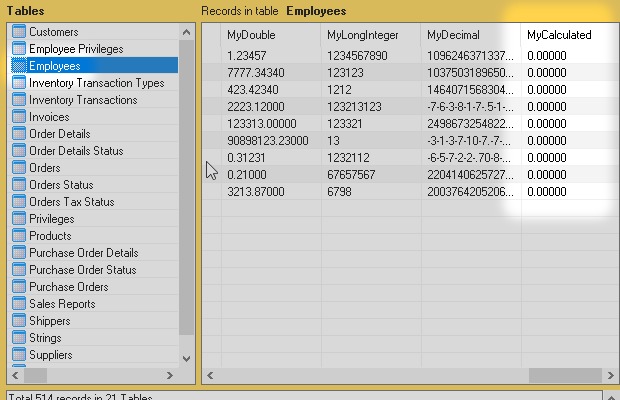Select the Inventory Transactions table
The image size is (620, 400).
(x=83, y=100)
